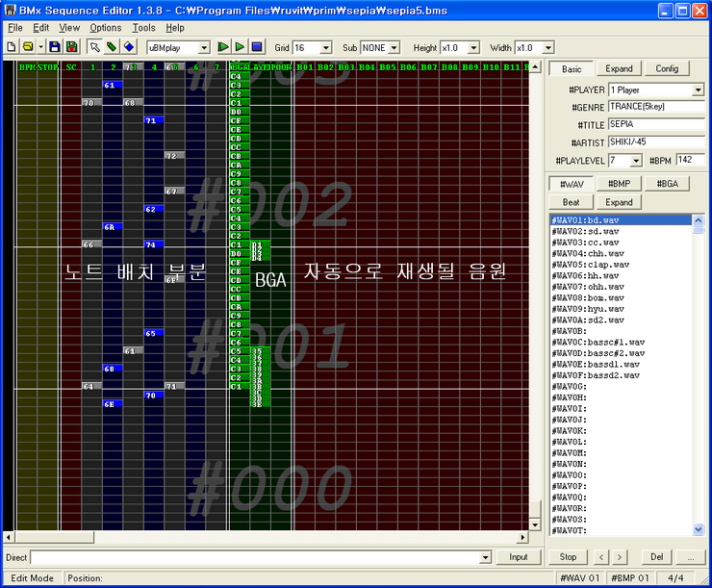Click the up arrow of the WAV list scrollbar

(699, 220)
